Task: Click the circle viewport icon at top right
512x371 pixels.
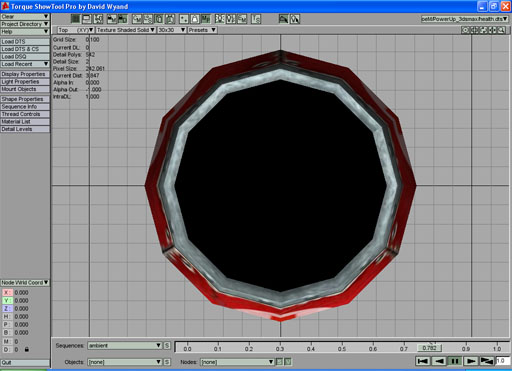Action: point(465,30)
